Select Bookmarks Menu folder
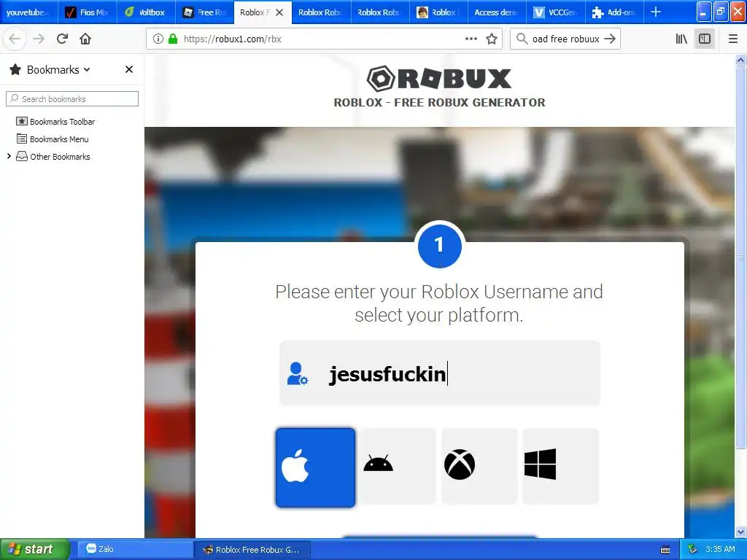Image resolution: width=747 pixels, height=560 pixels. pyautogui.click(x=53, y=139)
